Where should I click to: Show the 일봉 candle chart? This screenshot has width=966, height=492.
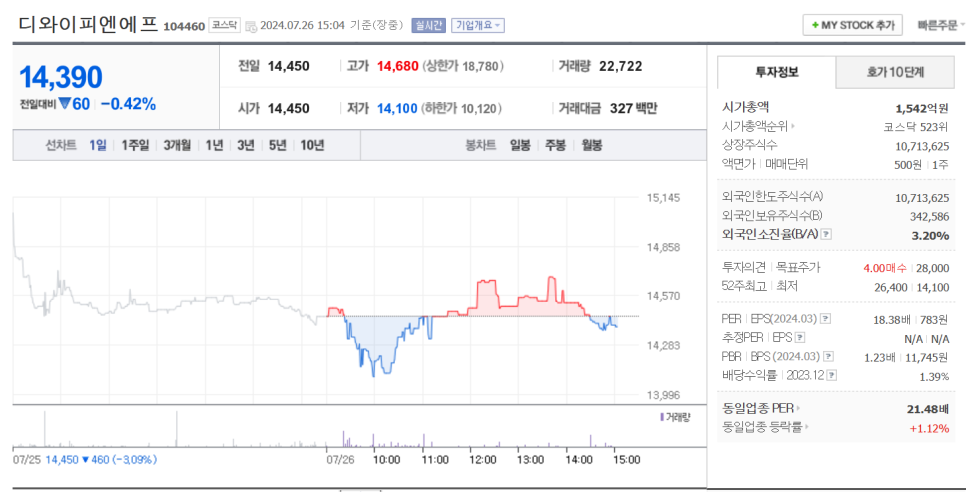[x=520, y=145]
